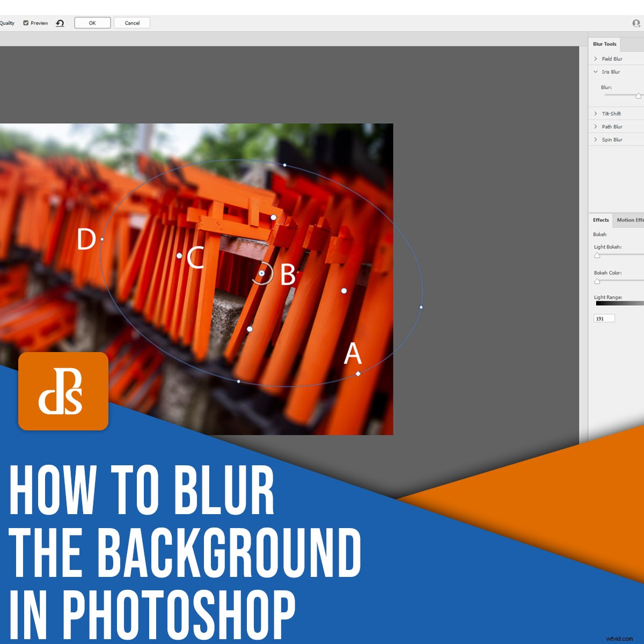The height and width of the screenshot is (644, 644).
Task: Click the Bokeh Color slider handle
Action: click(596, 281)
